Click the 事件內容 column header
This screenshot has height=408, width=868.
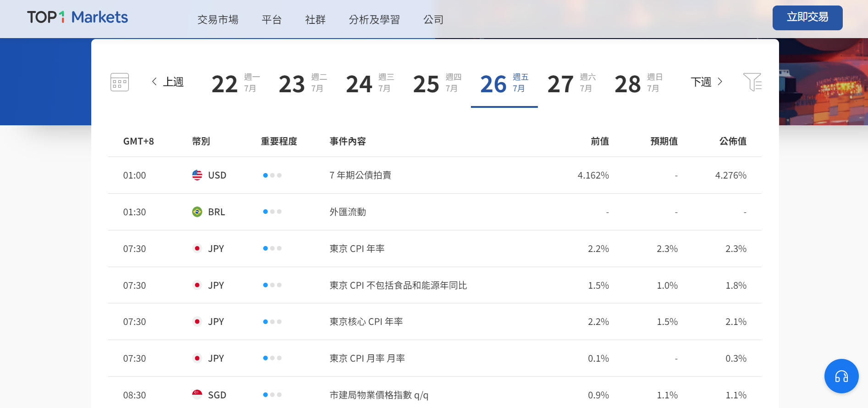coord(348,141)
